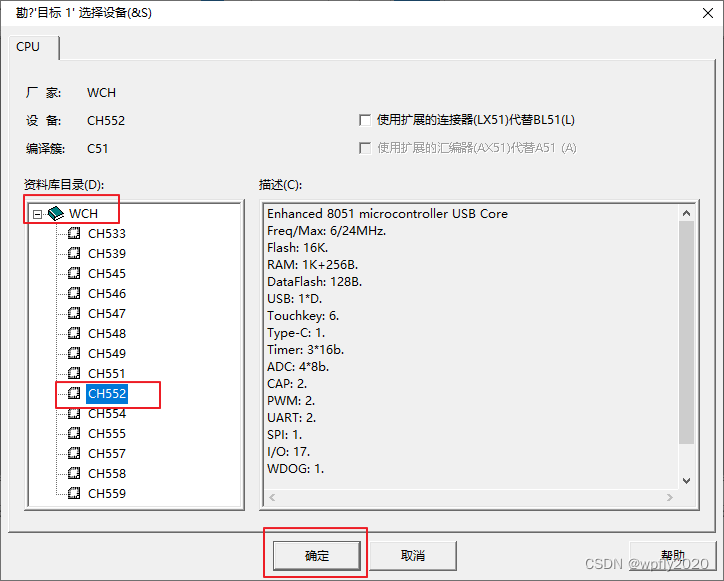
Task: Select CH548 in the device list
Action: [107, 333]
